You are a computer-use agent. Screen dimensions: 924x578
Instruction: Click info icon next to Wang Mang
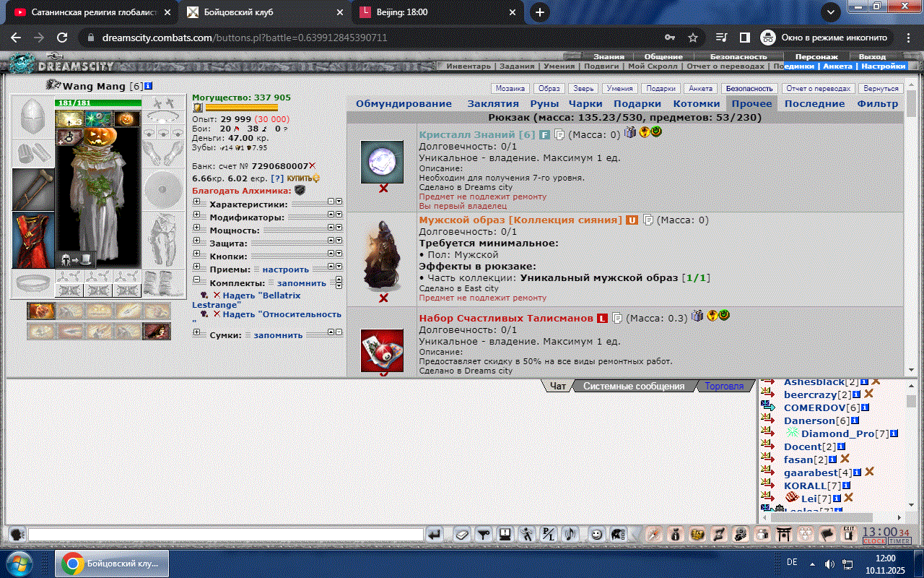click(148, 86)
